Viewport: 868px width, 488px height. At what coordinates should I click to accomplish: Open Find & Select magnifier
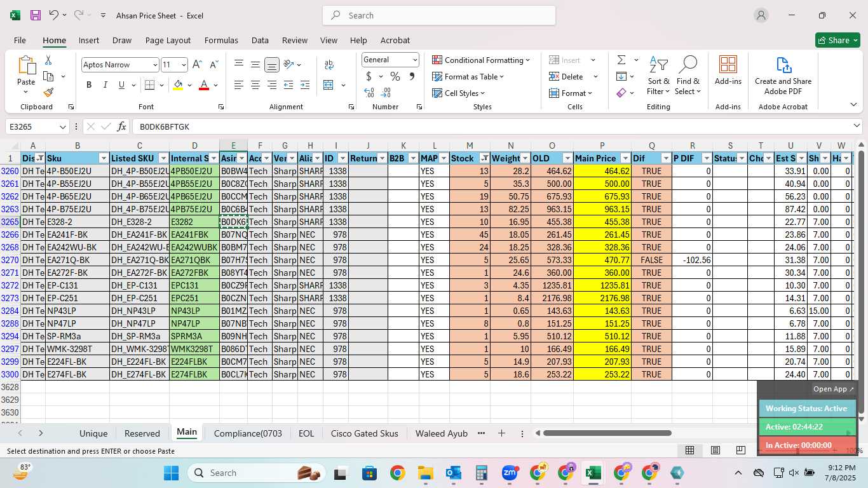point(688,76)
